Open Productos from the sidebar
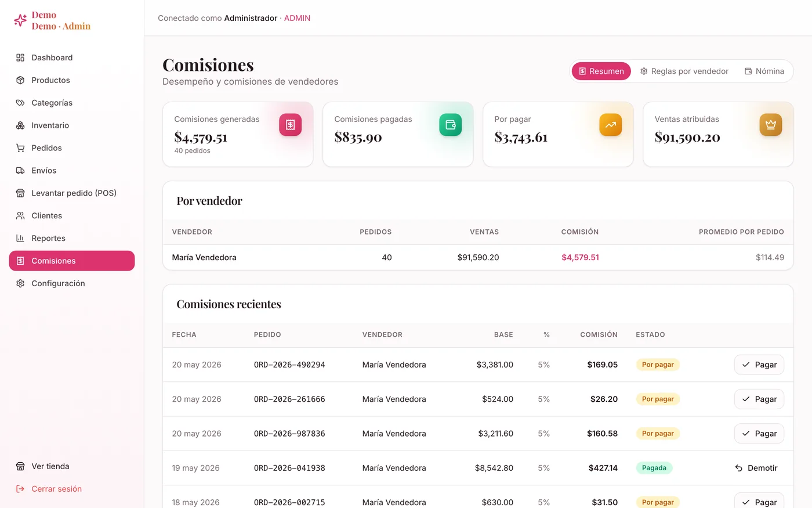 coord(72,80)
